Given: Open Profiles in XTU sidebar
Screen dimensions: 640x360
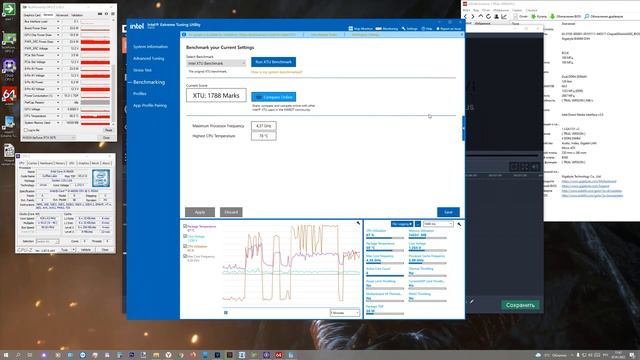Looking at the screenshot, I should tap(140, 93).
